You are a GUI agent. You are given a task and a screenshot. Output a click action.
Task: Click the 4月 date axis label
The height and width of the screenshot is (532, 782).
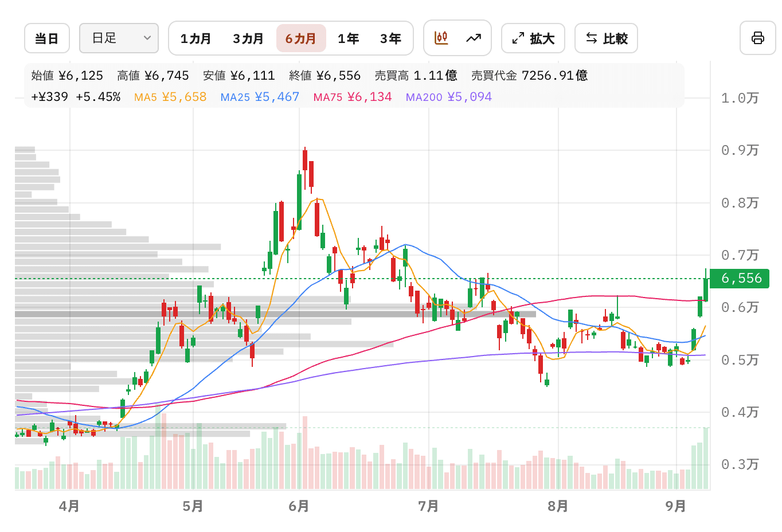[x=69, y=506]
